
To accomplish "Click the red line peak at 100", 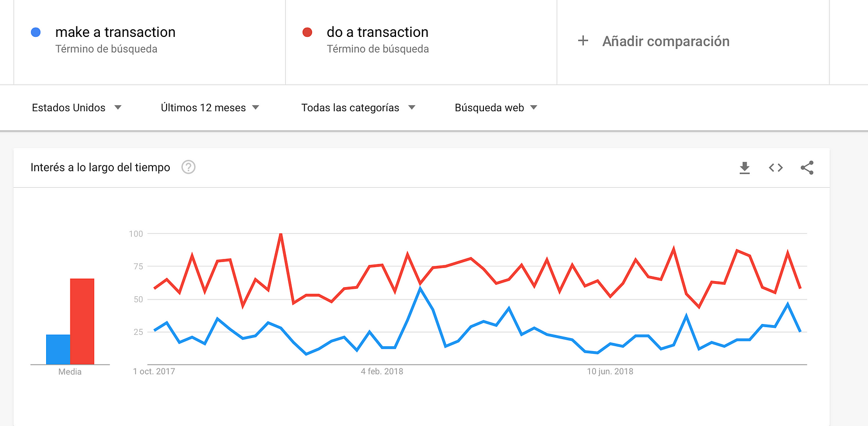I will pyautogui.click(x=280, y=234).
